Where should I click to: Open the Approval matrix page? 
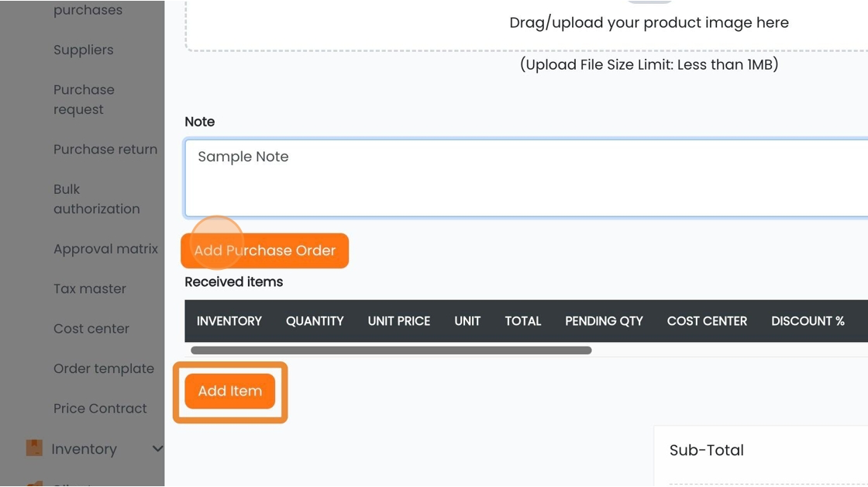click(x=105, y=249)
